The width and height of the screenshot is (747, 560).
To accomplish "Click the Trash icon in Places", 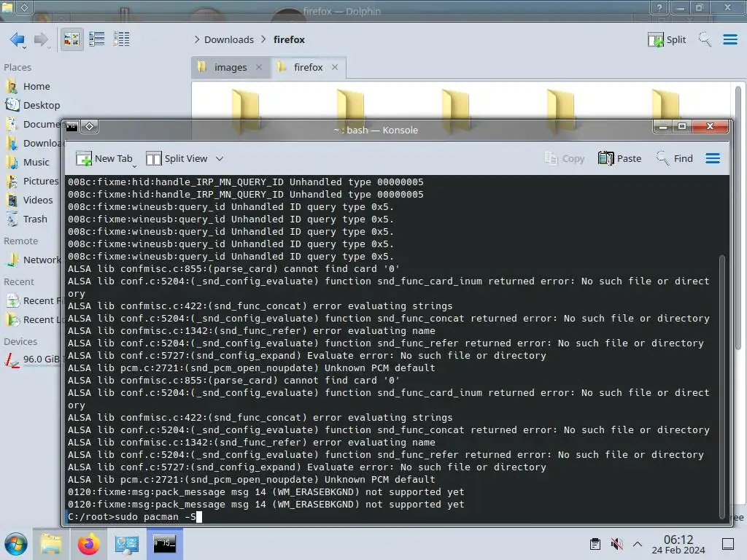I will click(12, 219).
